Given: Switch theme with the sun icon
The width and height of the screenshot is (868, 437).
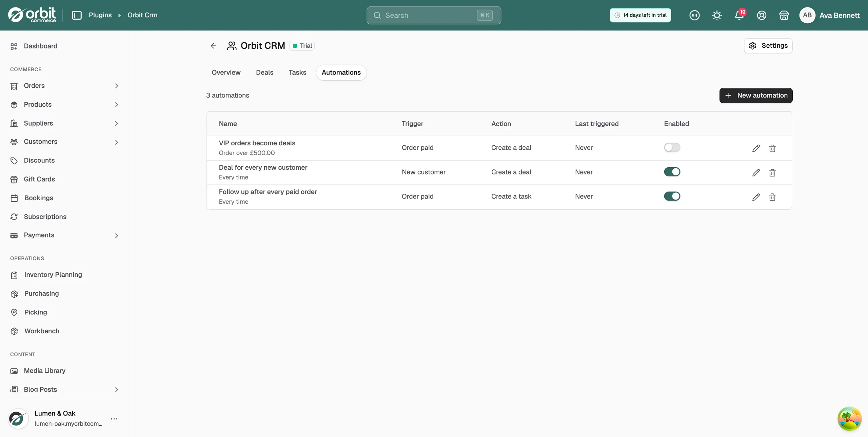Looking at the screenshot, I should 717,15.
